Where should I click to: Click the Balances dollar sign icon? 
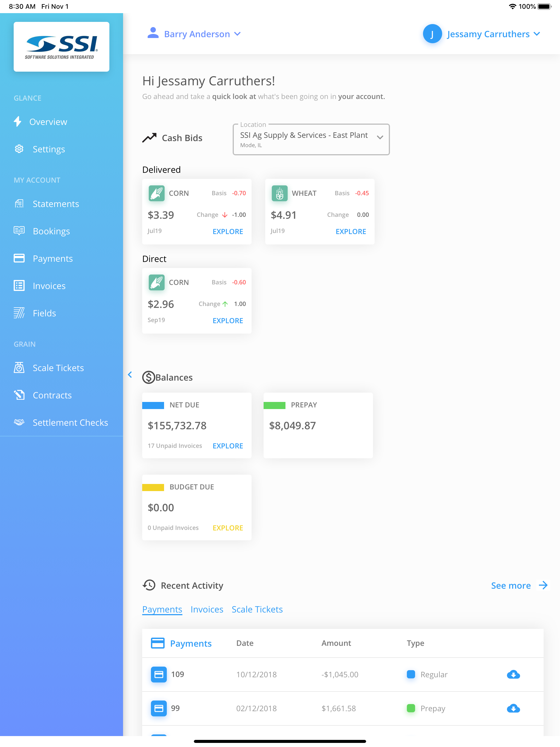[148, 377]
